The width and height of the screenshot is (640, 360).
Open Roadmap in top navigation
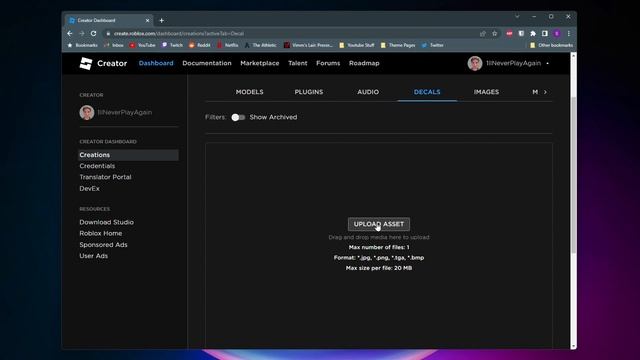pos(364,63)
